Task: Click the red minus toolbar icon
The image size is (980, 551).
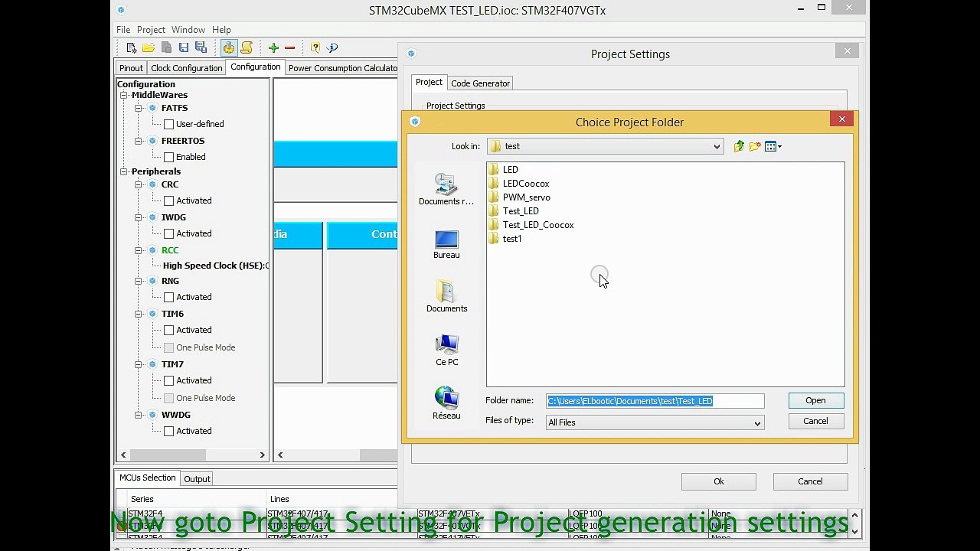Action: (289, 47)
